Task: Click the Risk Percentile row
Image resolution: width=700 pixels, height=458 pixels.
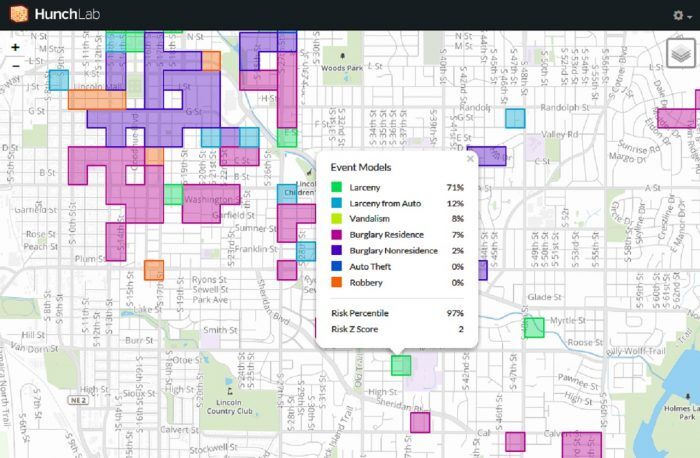Action: click(x=397, y=313)
